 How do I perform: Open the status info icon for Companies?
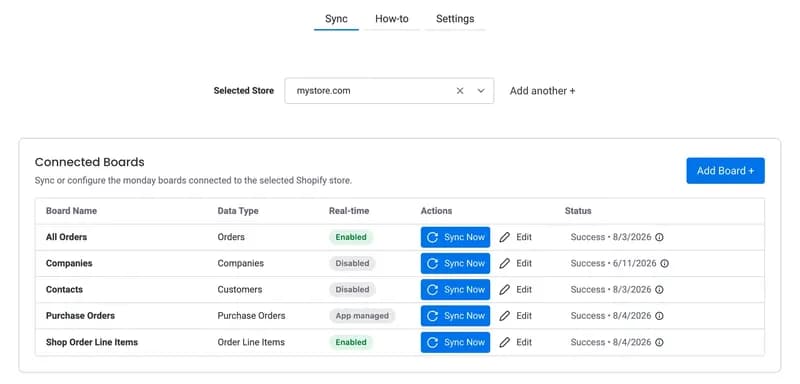click(664, 263)
